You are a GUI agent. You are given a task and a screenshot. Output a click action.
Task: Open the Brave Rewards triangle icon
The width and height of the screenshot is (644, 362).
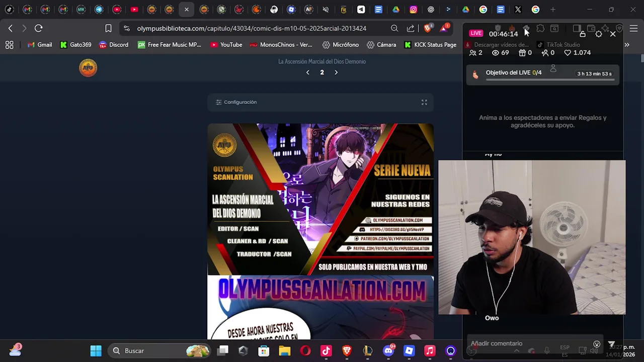(x=444, y=28)
